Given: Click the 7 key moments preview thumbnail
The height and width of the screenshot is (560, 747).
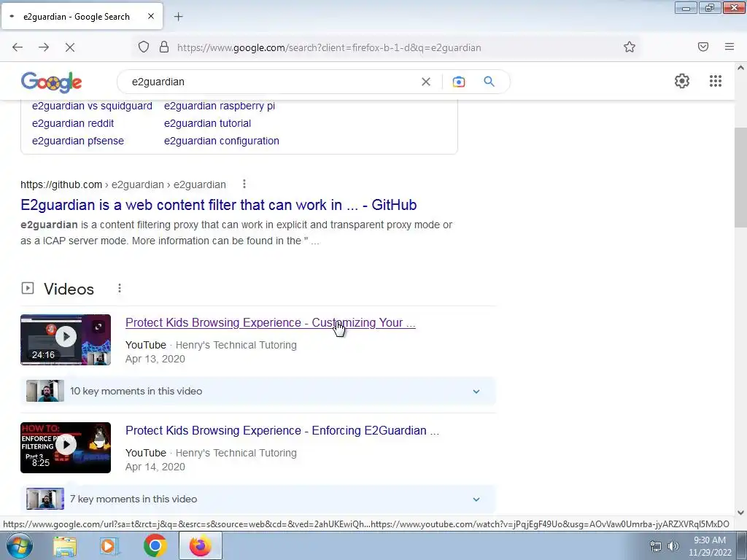Looking at the screenshot, I should click(x=44, y=499).
